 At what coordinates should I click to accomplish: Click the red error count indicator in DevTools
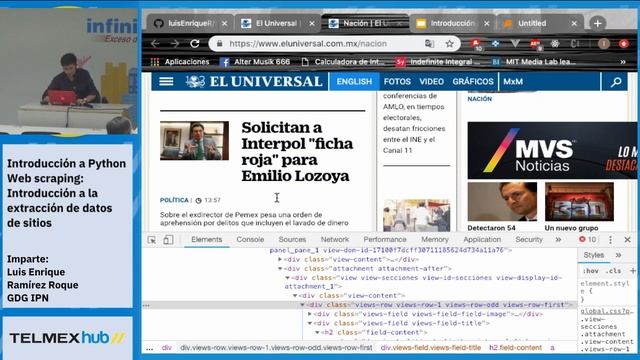tap(588, 240)
